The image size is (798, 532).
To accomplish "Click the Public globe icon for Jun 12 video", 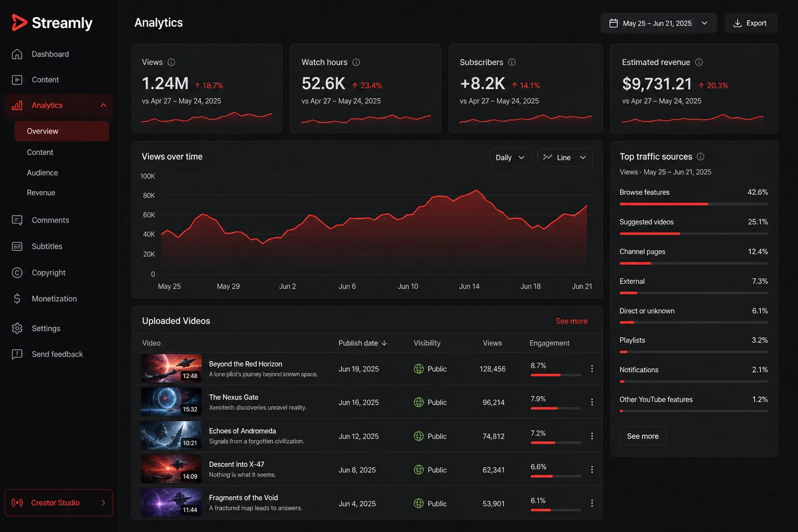I will pos(419,436).
